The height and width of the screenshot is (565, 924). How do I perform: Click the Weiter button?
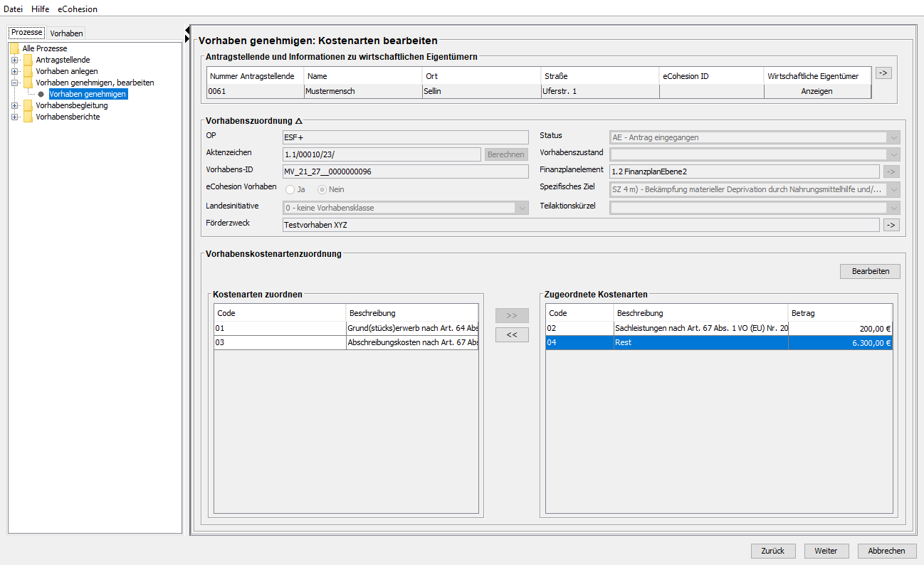click(826, 551)
